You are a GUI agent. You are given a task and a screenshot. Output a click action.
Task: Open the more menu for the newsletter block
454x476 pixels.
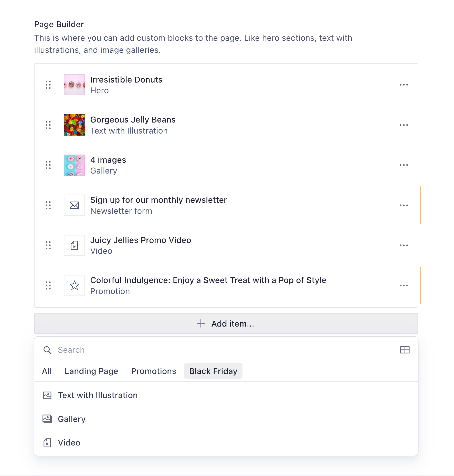[404, 205]
